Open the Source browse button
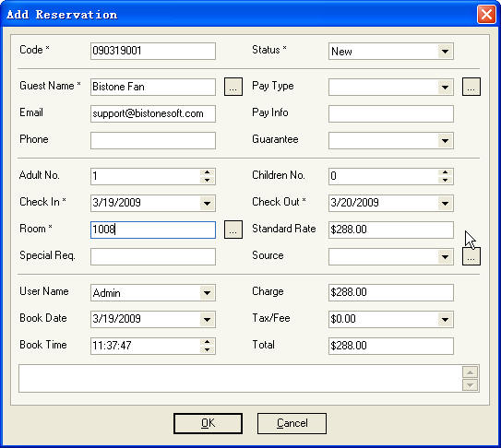This screenshot has height=448, width=501. tap(471, 256)
